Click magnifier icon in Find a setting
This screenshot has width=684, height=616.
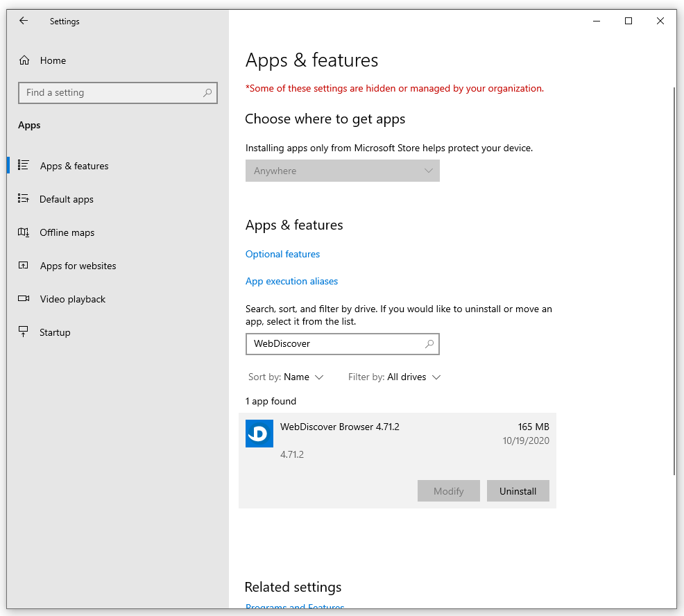[207, 93]
